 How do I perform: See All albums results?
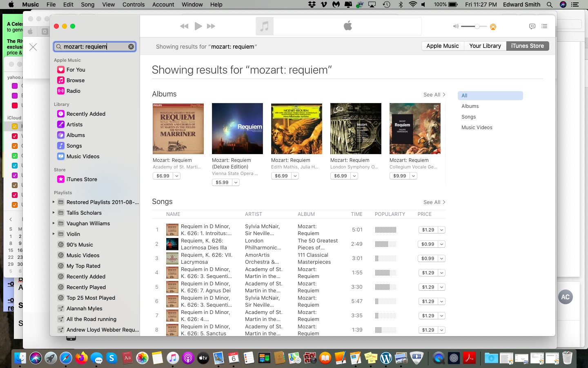pos(434,95)
